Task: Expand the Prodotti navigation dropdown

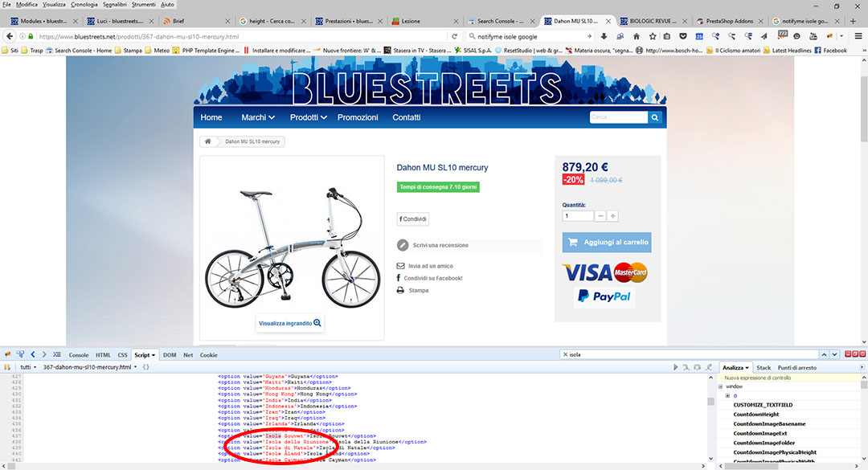Action: point(309,117)
